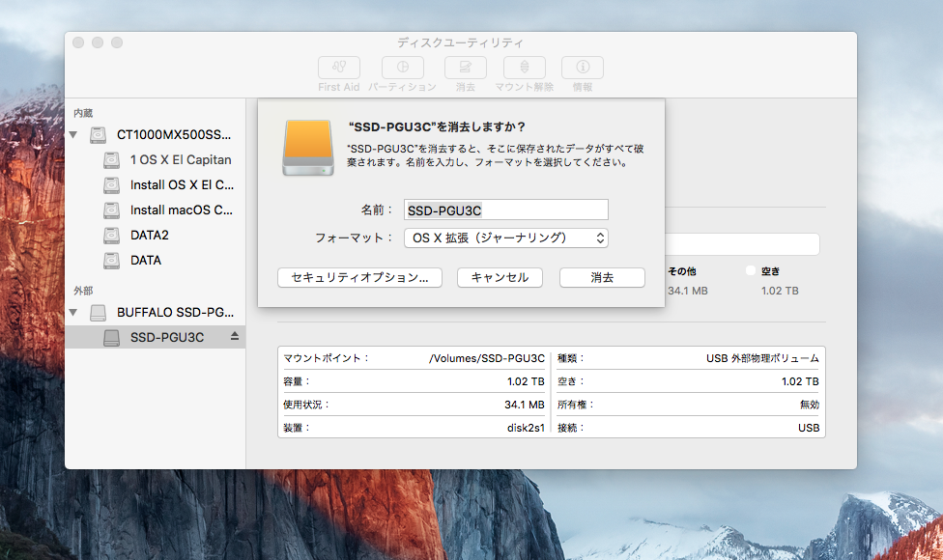Click the erase (消去) toolbar icon
This screenshot has height=560, width=943.
click(465, 68)
